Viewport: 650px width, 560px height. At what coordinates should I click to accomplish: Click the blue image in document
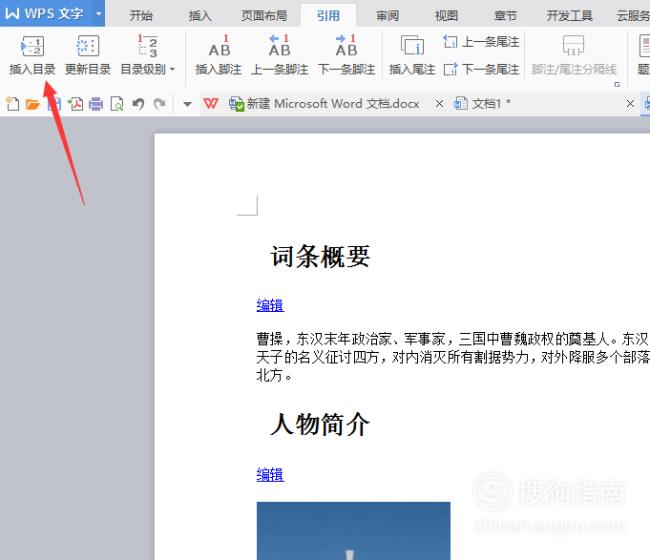tap(354, 531)
